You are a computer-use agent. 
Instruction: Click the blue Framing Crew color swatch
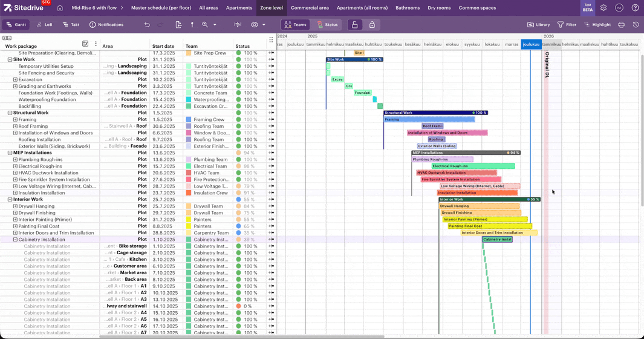tap(189, 120)
